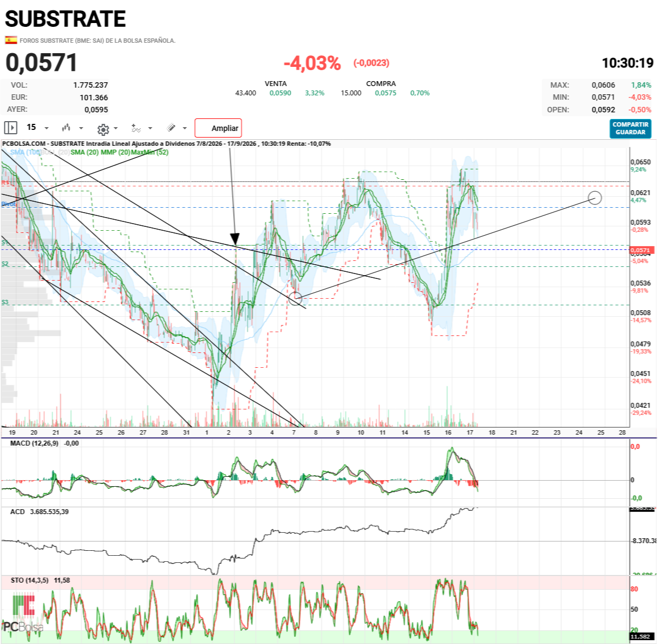Click the drawn circle at trendline end
This screenshot has width=658, height=644.
click(x=594, y=198)
